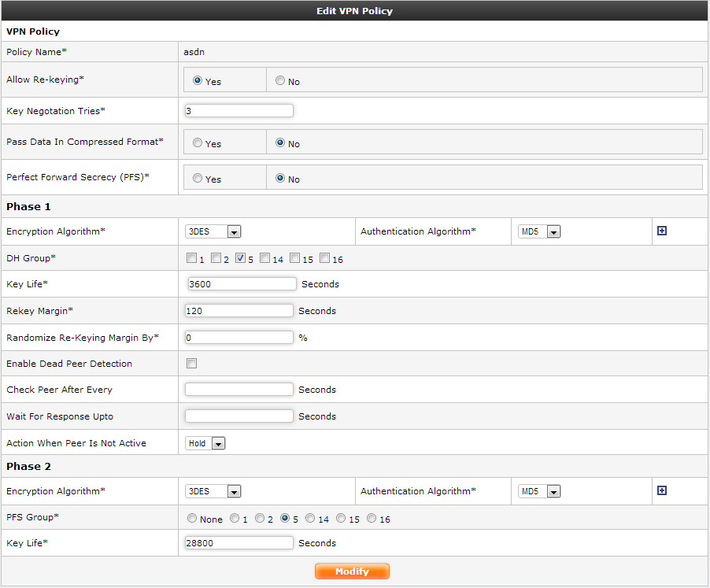Uncheck DH Group 5 checkbox
Image resolution: width=710 pixels, height=588 pixels.
coord(240,258)
